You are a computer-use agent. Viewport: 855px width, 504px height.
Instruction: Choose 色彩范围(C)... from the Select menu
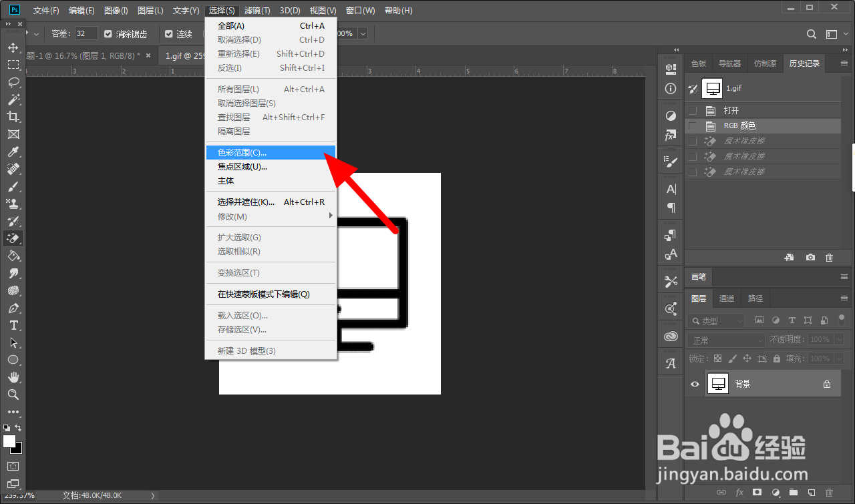click(x=271, y=152)
